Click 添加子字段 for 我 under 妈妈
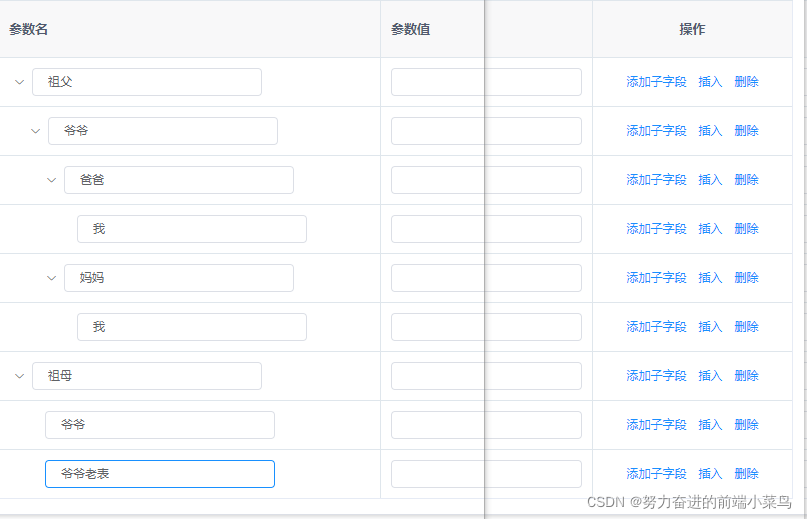Image resolution: width=807 pixels, height=519 pixels. 656,327
